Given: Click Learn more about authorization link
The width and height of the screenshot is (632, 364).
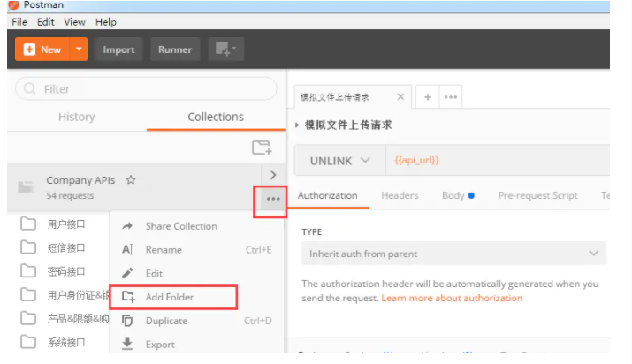Looking at the screenshot, I should (452, 298).
